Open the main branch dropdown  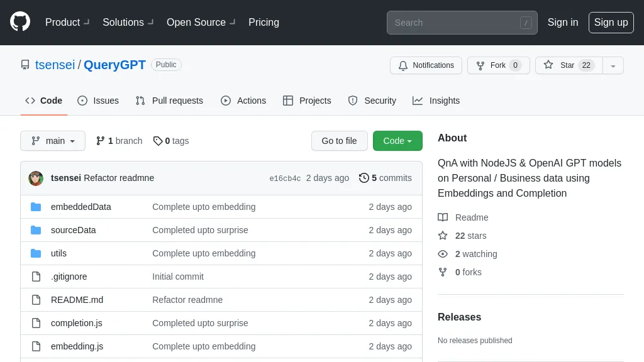click(53, 141)
